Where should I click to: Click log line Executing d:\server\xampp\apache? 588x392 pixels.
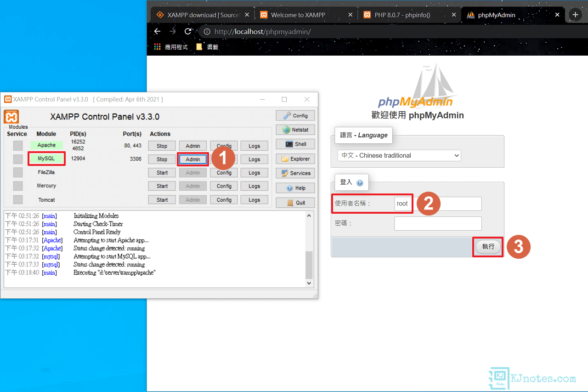pyautogui.click(x=115, y=273)
